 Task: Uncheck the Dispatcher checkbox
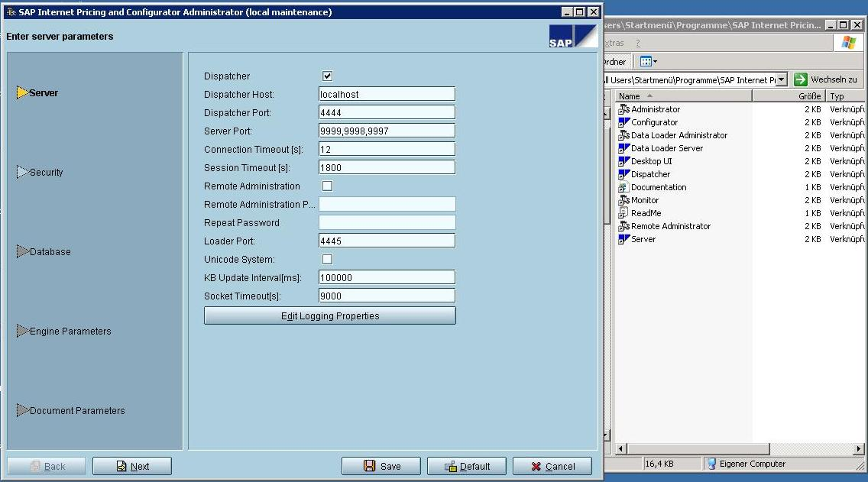click(x=327, y=76)
